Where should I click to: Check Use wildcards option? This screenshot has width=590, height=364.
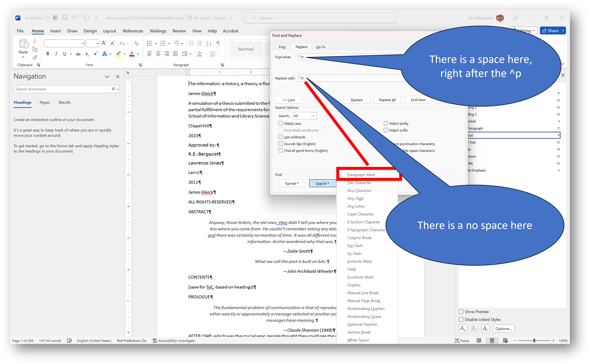click(x=281, y=137)
